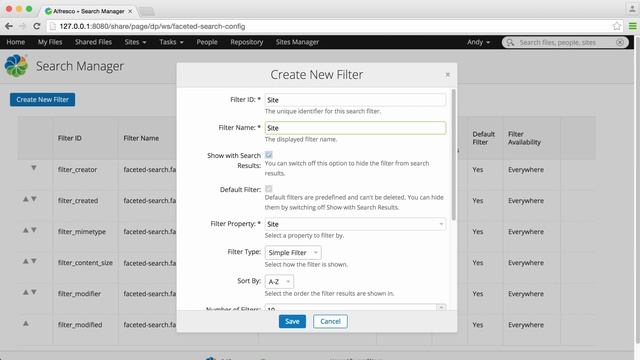Open the Sort By dropdown
The height and width of the screenshot is (360, 640).
279,282
